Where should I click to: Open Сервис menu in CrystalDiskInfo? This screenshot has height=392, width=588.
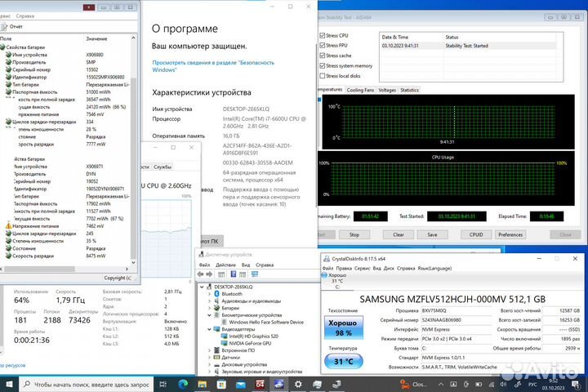tap(362, 268)
